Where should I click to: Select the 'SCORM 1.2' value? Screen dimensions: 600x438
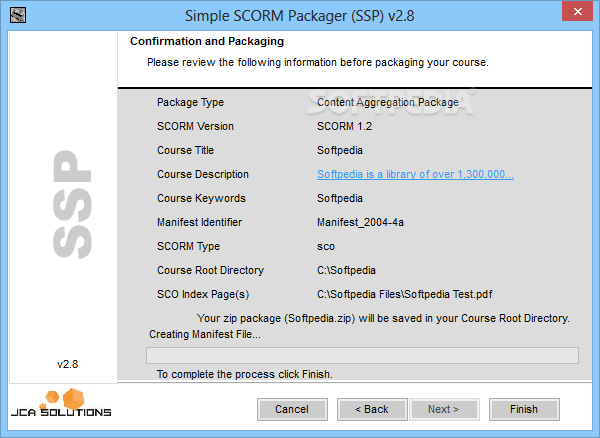coord(344,126)
